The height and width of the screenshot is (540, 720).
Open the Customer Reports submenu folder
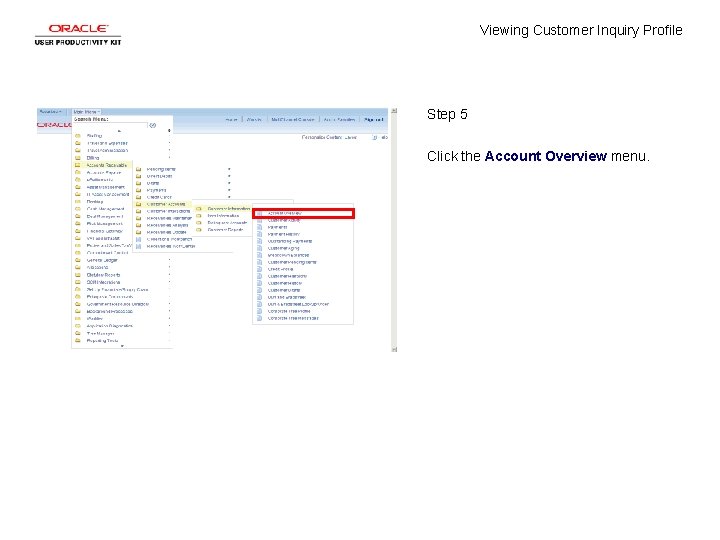225,230
